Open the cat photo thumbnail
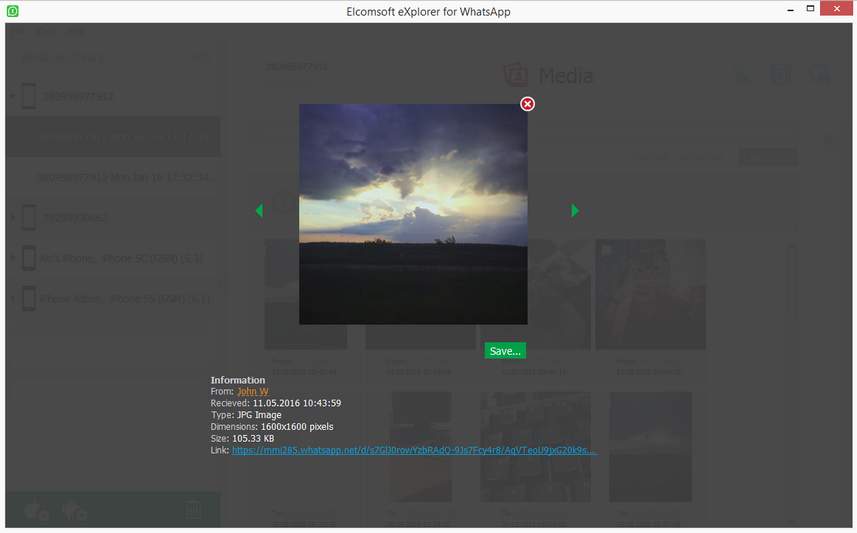Viewport: 857px width, 533px height. coord(650,294)
